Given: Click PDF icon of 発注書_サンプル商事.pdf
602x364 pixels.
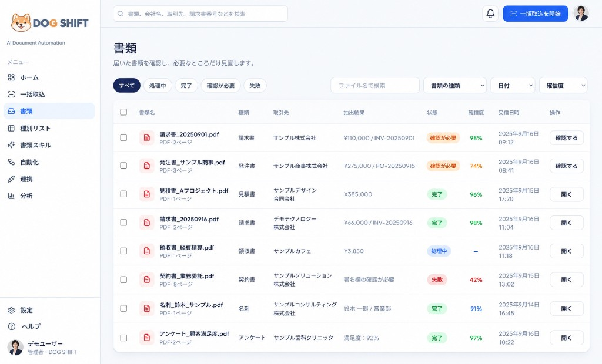Looking at the screenshot, I should click(146, 166).
